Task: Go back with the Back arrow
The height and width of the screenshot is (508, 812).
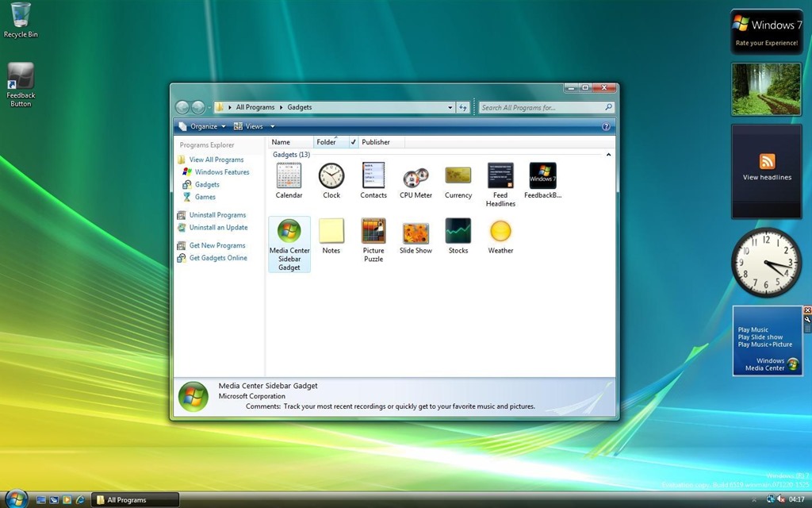Action: coord(182,107)
